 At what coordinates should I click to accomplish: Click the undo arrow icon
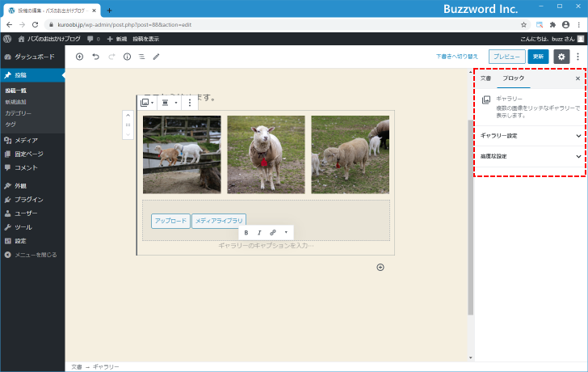coord(95,57)
